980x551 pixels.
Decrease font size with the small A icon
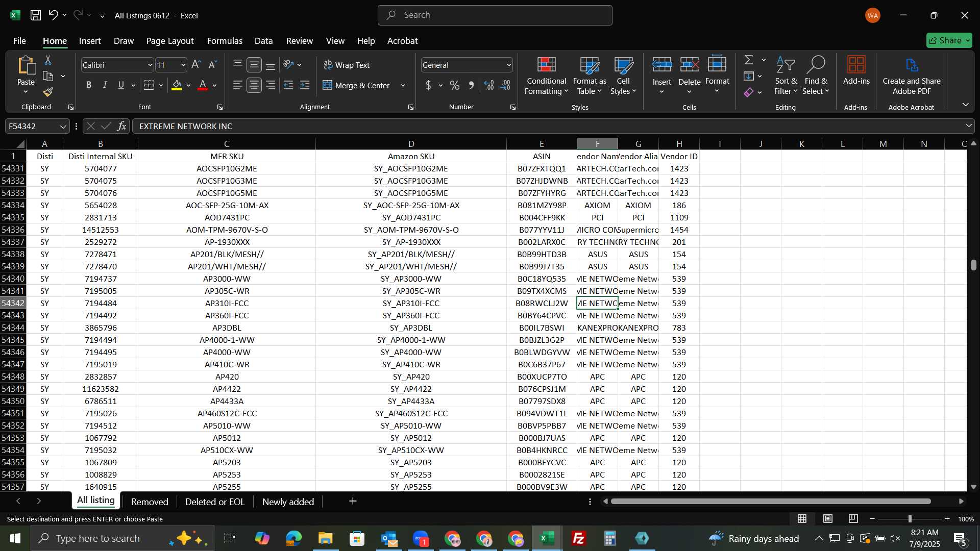[213, 65]
